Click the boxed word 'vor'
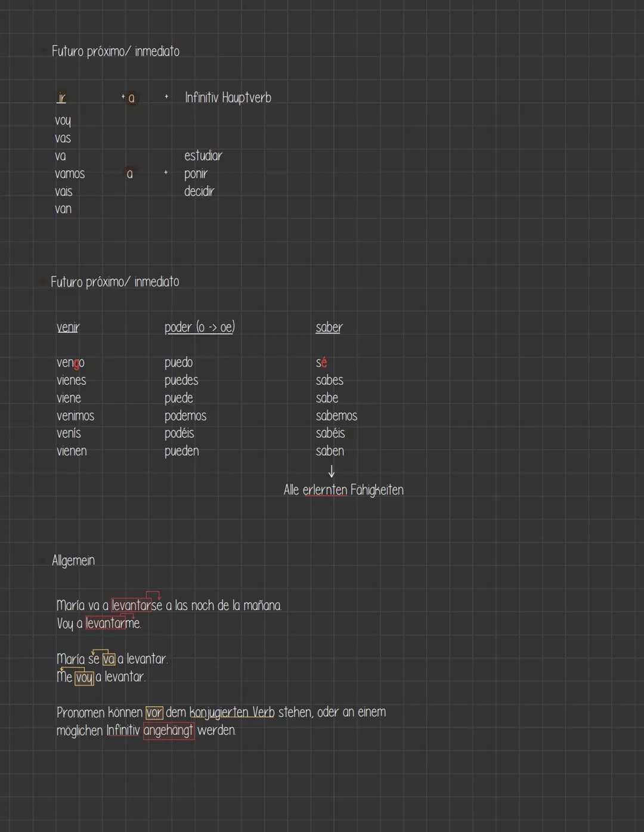This screenshot has height=832, width=644. [154, 713]
